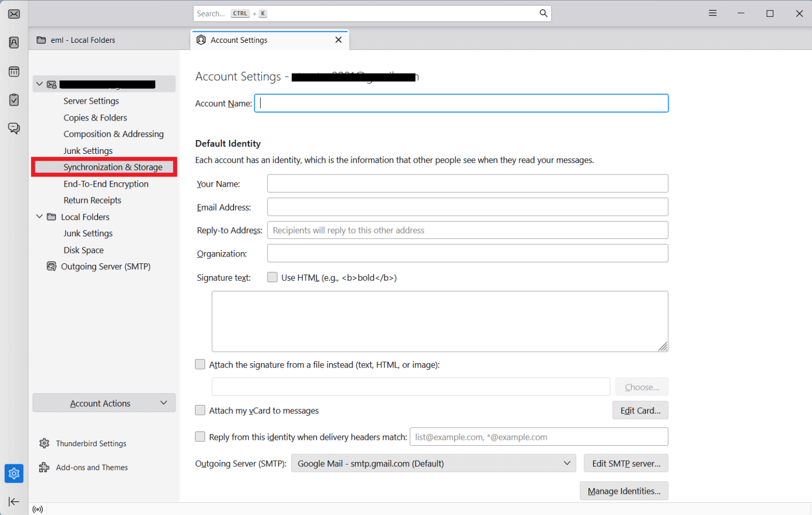
Task: Open the Calendar space
Action: (x=14, y=71)
